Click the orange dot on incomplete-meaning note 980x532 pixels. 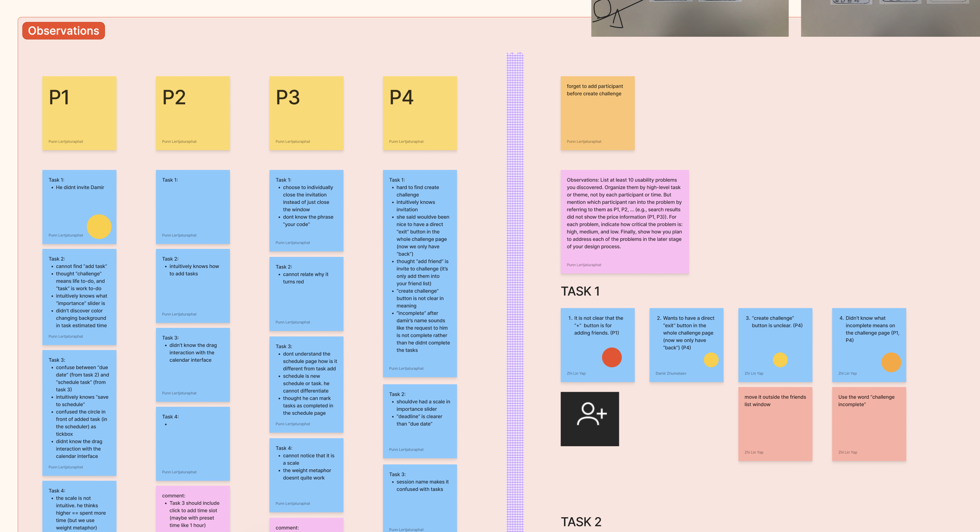[x=891, y=362]
